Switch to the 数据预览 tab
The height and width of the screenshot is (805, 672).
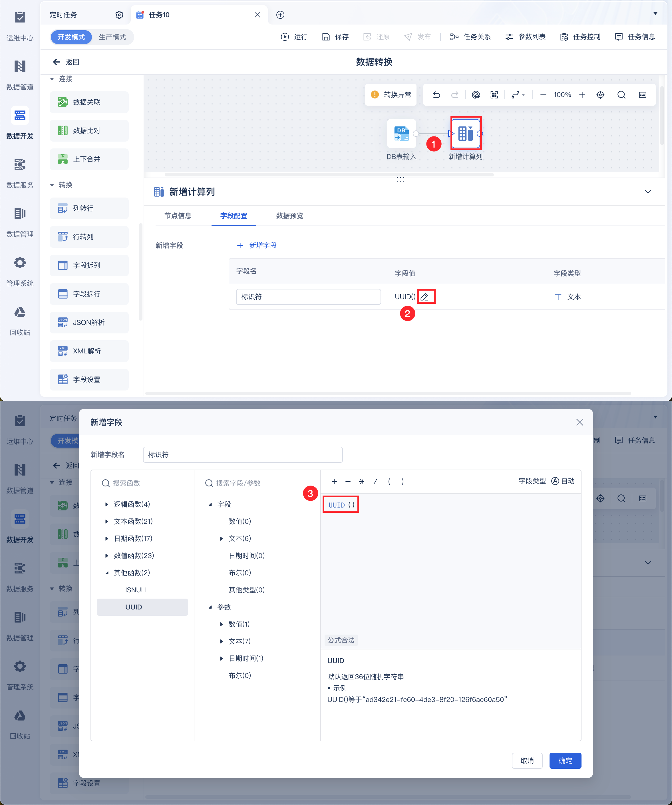coord(289,216)
